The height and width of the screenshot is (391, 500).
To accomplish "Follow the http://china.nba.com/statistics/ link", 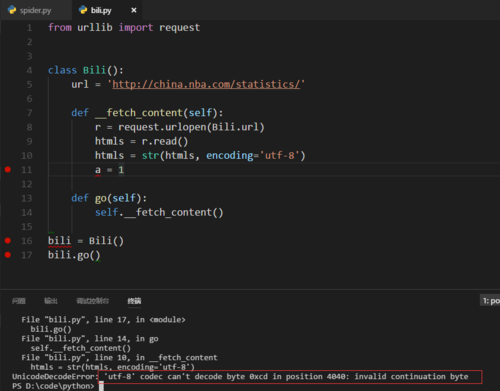I will [x=206, y=84].
